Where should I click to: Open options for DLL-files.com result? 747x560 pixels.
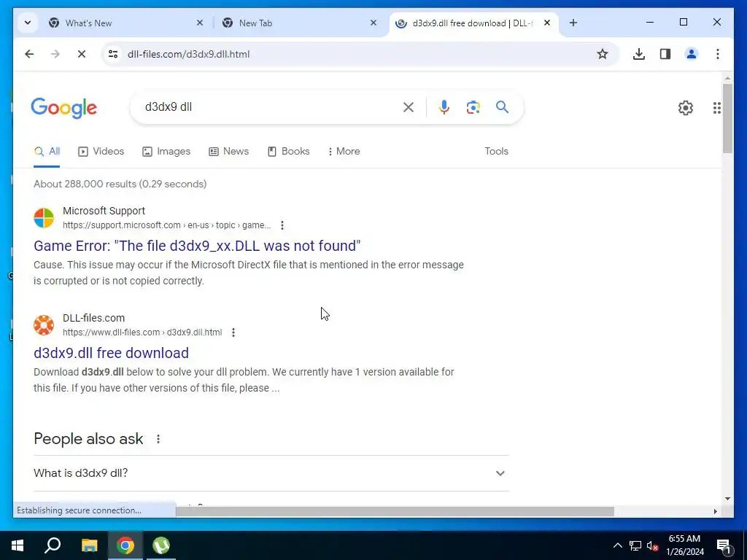tap(233, 332)
